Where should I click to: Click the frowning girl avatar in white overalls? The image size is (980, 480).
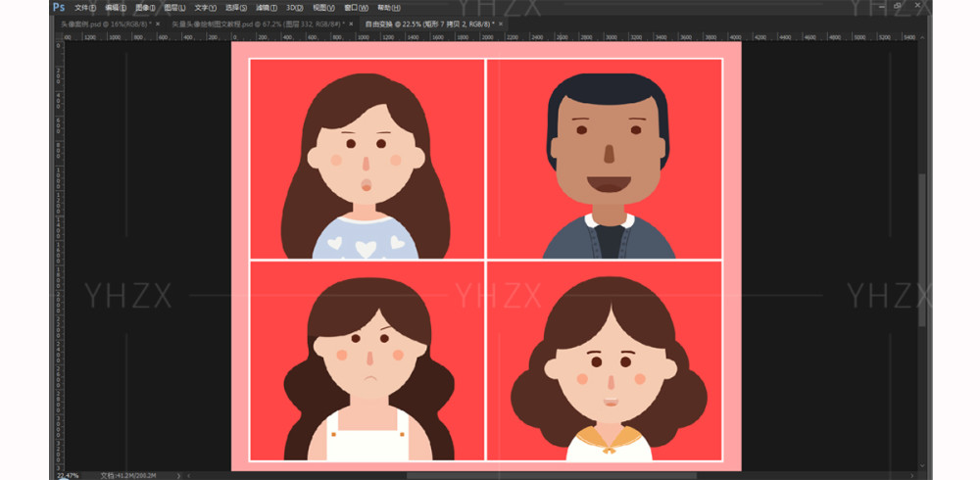click(368, 368)
